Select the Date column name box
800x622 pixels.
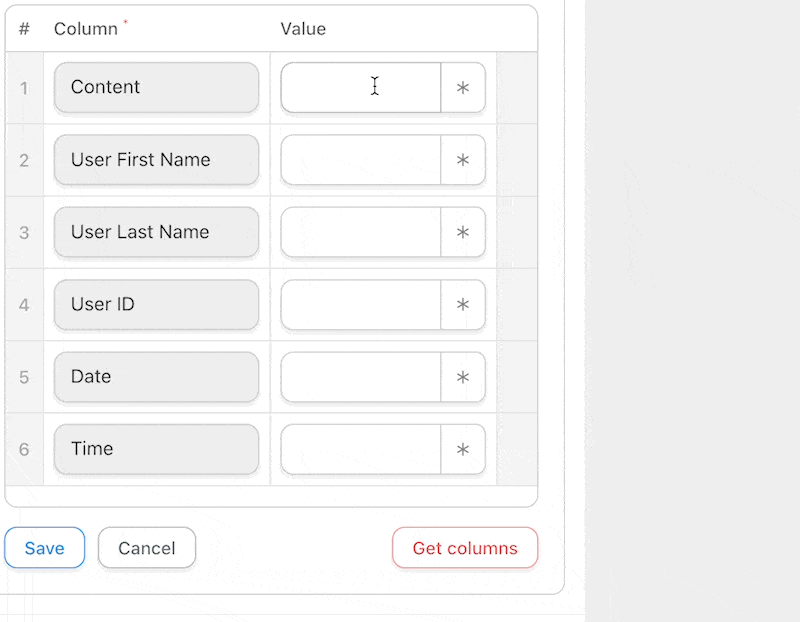156,377
